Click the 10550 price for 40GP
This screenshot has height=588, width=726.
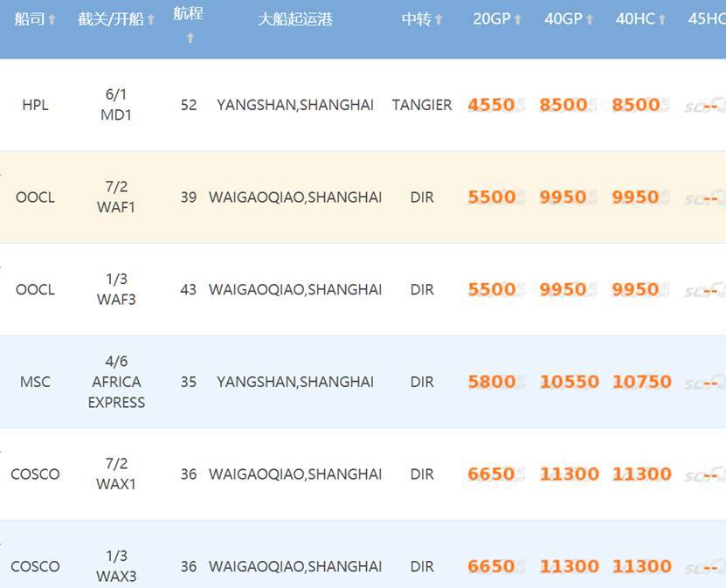tap(570, 382)
